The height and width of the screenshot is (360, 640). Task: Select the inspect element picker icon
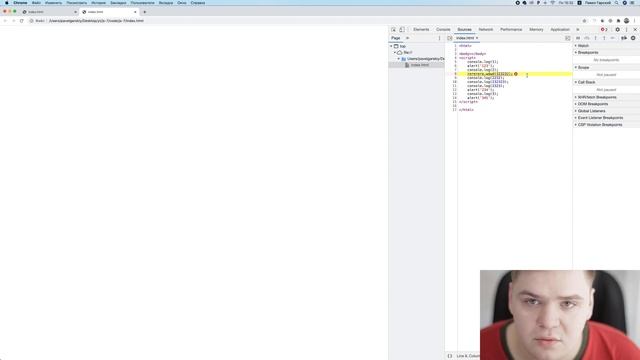[x=393, y=29]
